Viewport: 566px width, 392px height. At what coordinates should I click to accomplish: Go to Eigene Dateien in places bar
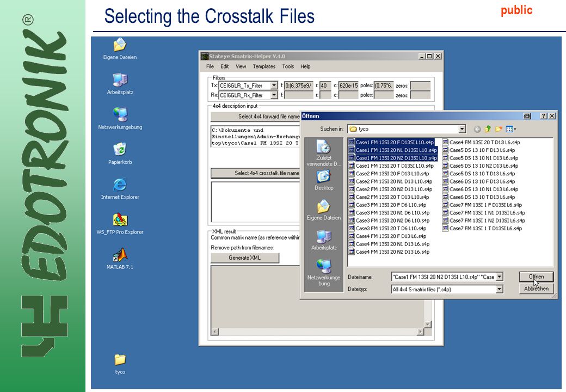[324, 210]
